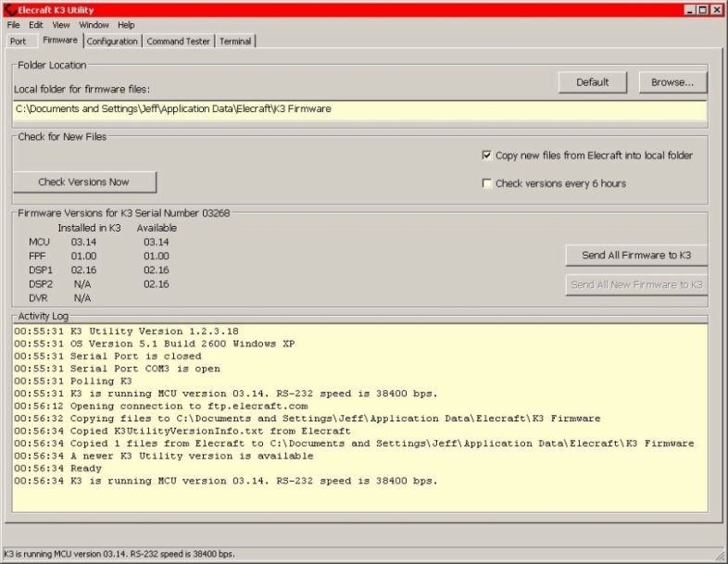Click Send All New Firmware to K3
This screenshot has width=728, height=564.
click(x=636, y=284)
